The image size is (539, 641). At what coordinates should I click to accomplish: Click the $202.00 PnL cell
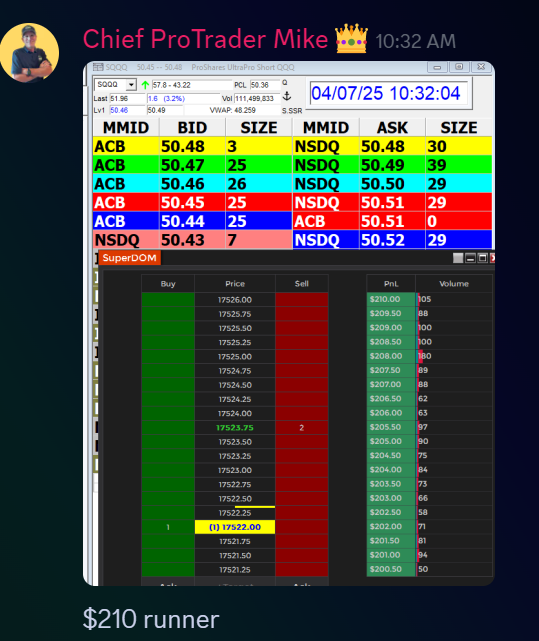(391, 526)
